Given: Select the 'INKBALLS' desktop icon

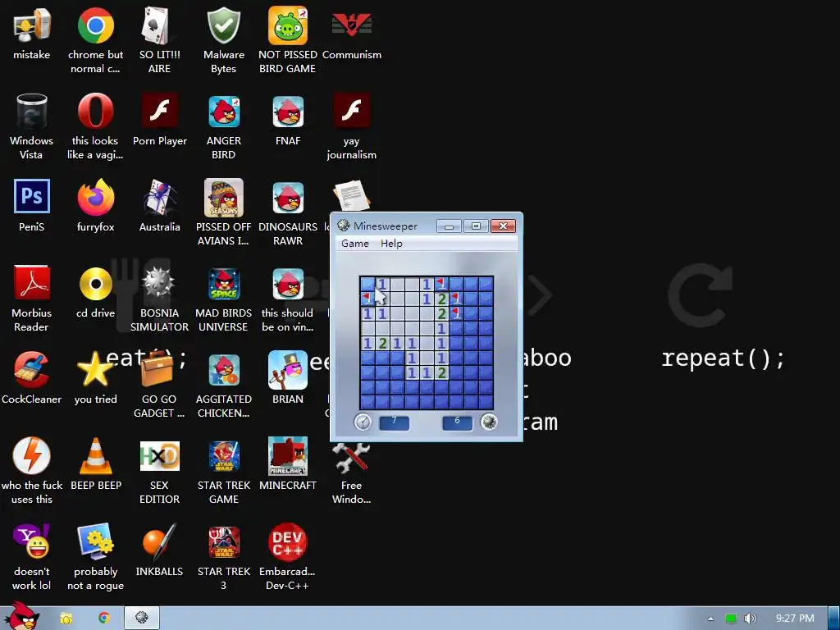Looking at the screenshot, I should [159, 541].
